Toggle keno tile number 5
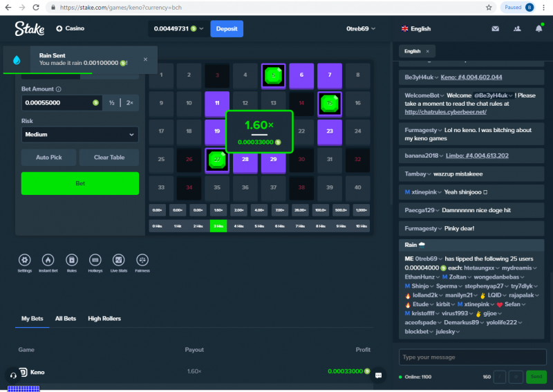The width and height of the screenshot is (553, 392). pos(273,75)
